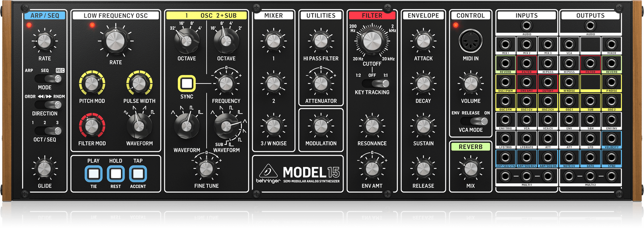Click the VELOCITY output jack
The width and height of the screenshot is (644, 228).
coord(611,139)
